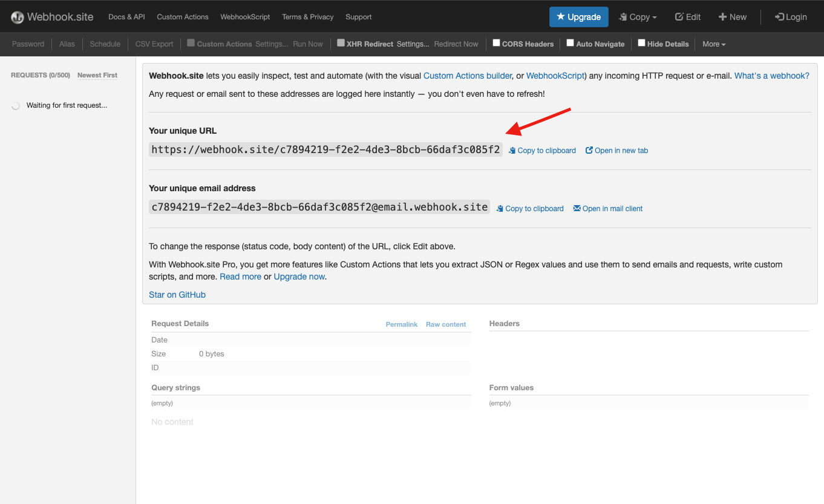Click the No content text
The height and width of the screenshot is (504, 824).
point(172,422)
